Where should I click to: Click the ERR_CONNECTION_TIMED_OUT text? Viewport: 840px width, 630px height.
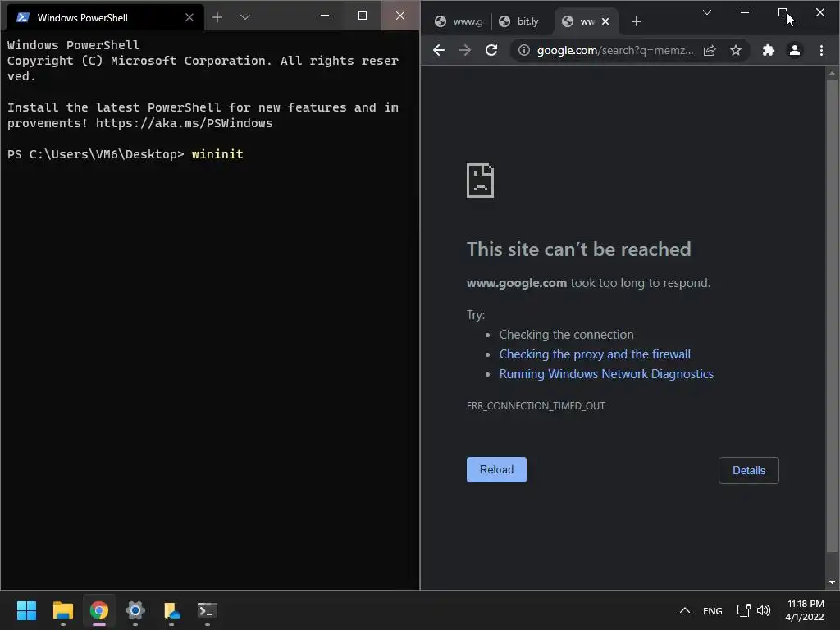tap(536, 405)
